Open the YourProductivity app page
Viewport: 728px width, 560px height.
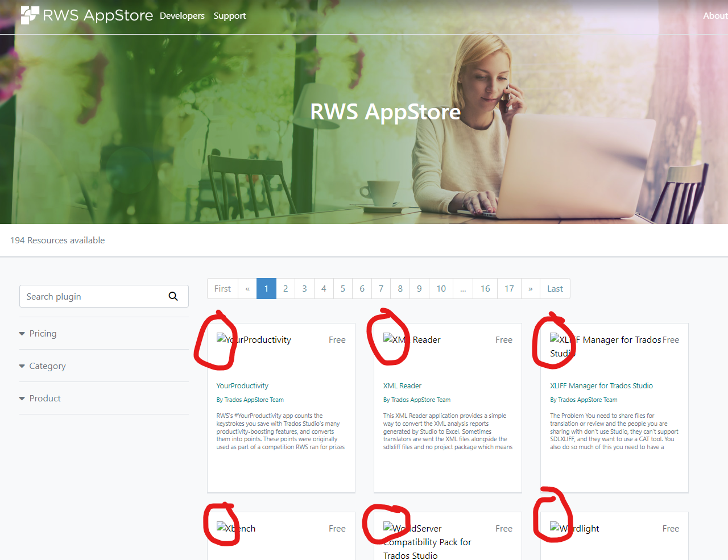[242, 385]
